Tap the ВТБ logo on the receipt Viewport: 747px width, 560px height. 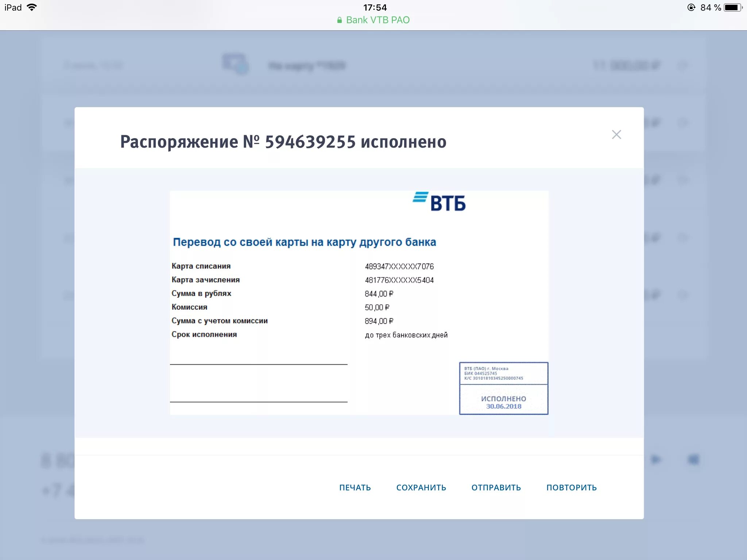coord(439,202)
